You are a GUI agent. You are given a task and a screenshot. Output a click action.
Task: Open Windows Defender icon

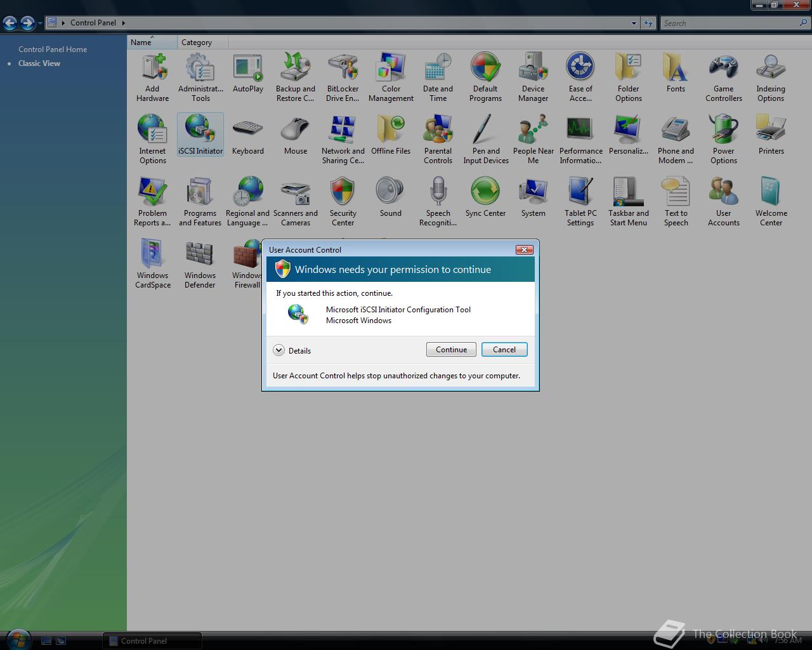click(200, 264)
